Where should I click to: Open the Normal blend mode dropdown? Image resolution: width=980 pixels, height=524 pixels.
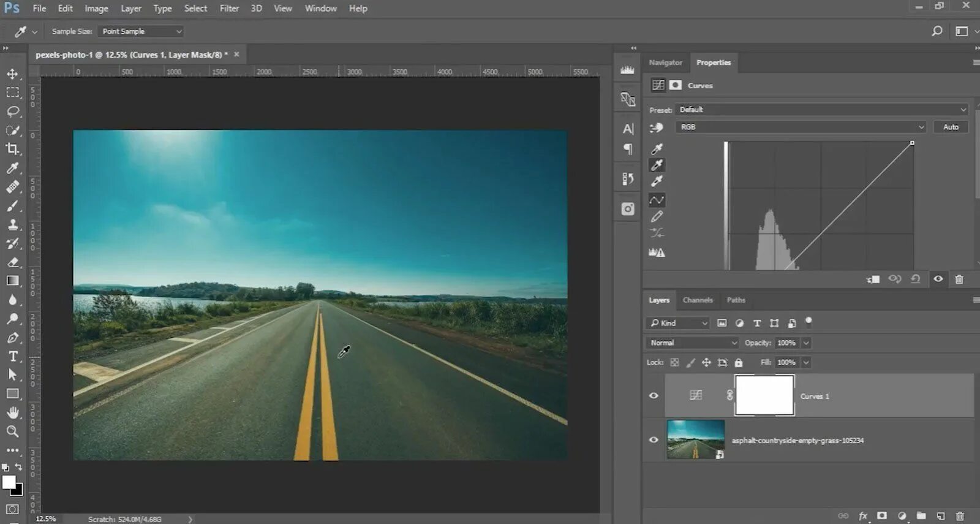click(693, 343)
